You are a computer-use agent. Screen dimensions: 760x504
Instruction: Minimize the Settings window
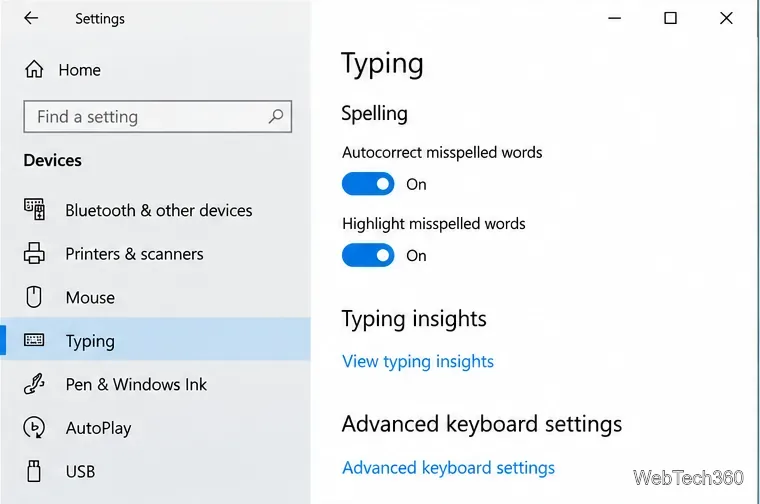615,18
